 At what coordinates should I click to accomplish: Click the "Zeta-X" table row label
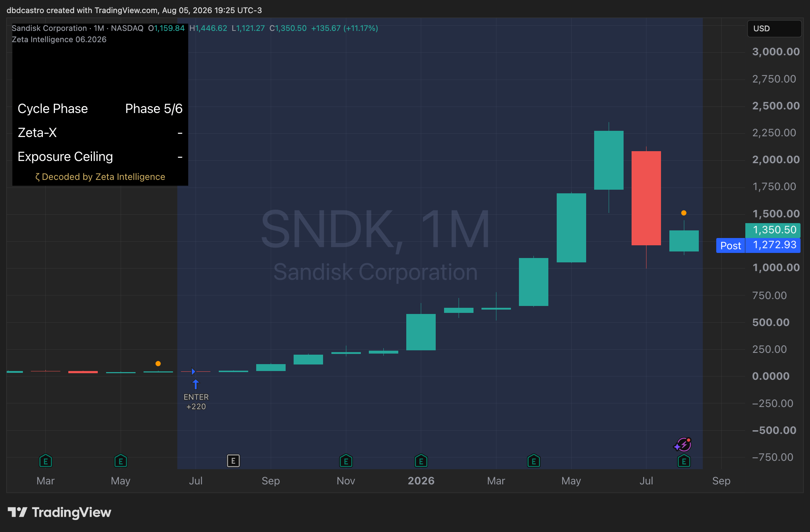(37, 133)
